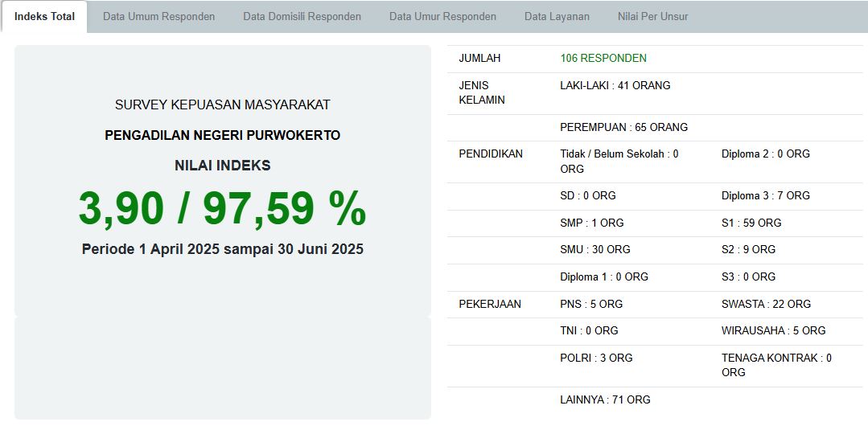Image resolution: width=868 pixels, height=426 pixels.
Task: Go to the Data Layanan tab
Action: pyautogui.click(x=557, y=16)
